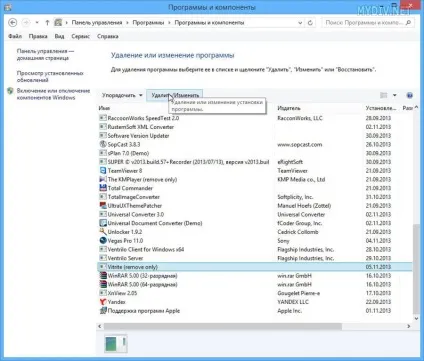Open recent locations dropdown arrow

click(37, 23)
